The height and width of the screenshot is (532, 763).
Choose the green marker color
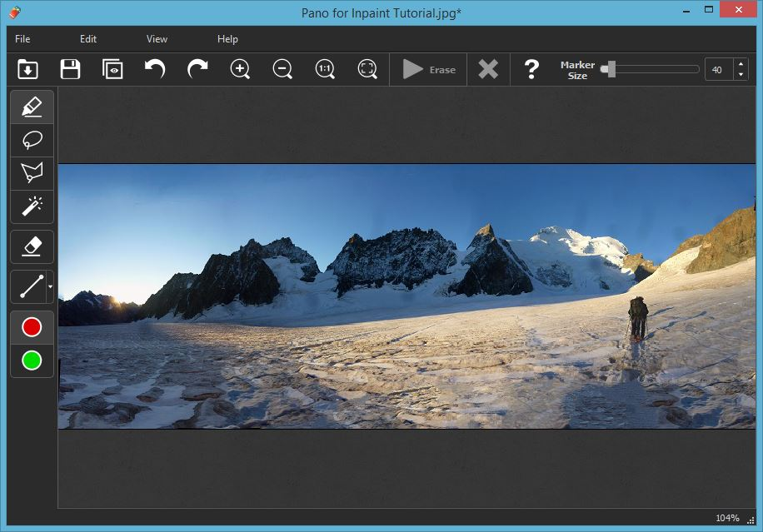click(x=32, y=360)
